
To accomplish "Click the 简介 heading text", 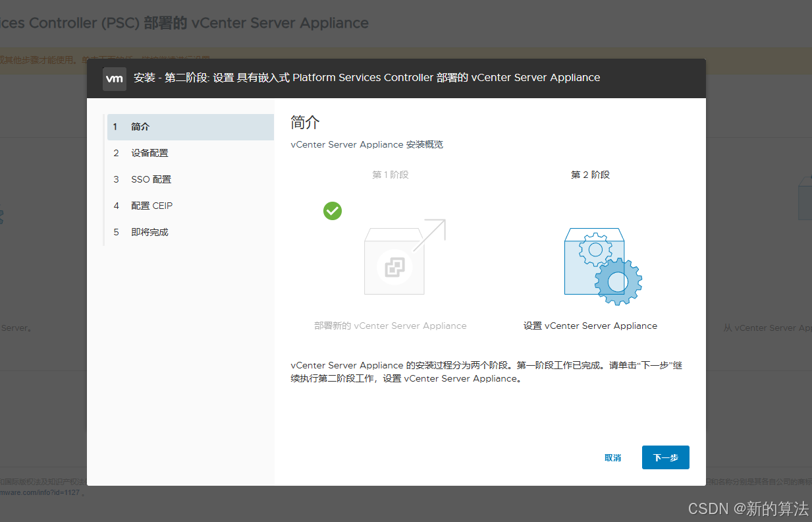I will point(305,123).
